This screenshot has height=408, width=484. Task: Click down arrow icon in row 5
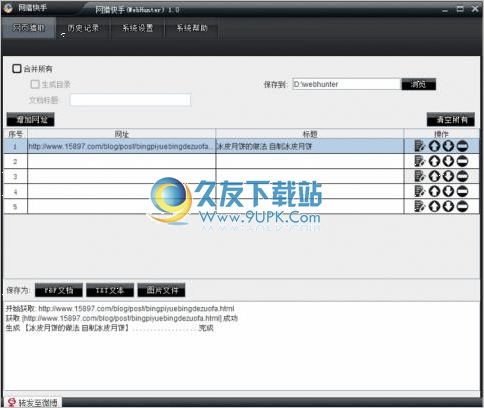(448, 206)
